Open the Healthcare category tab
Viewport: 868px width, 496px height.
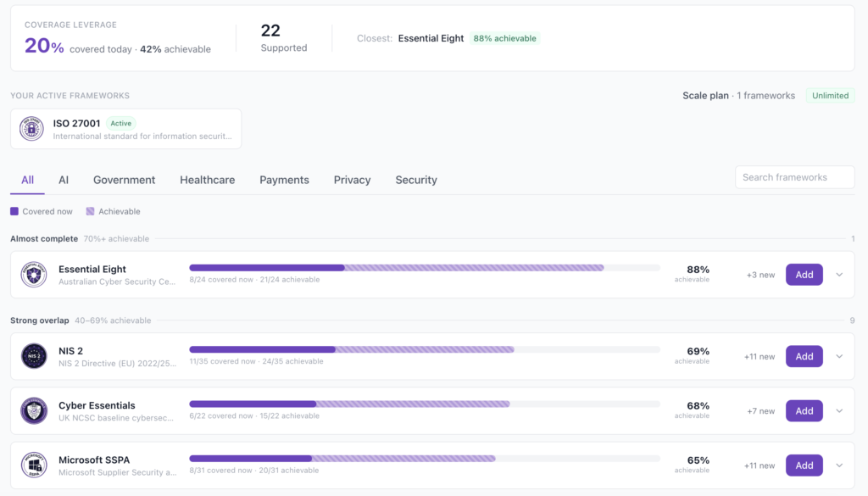(207, 180)
